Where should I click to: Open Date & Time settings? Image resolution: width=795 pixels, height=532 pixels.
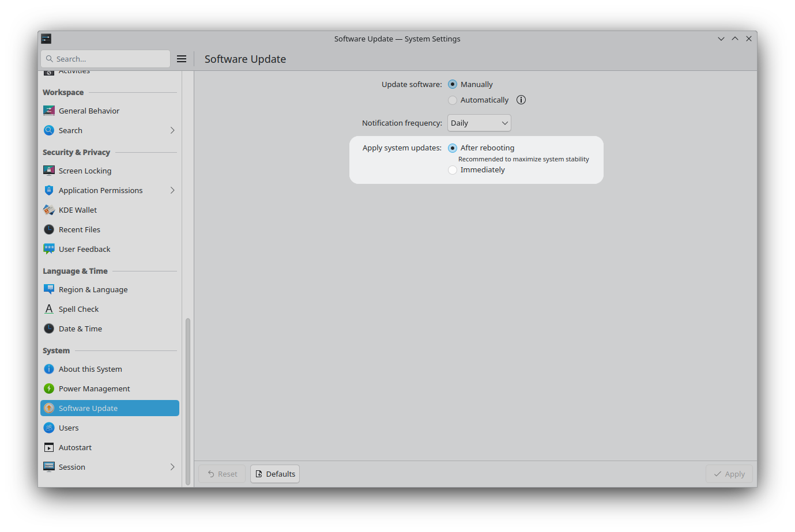tap(110, 329)
